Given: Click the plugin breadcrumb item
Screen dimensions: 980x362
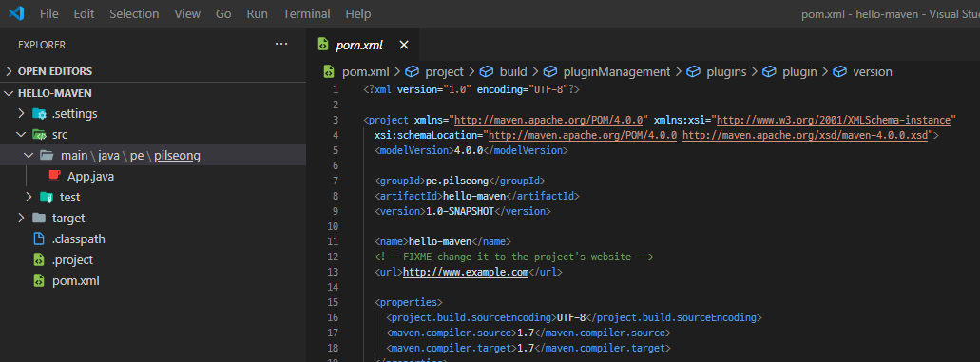Looking at the screenshot, I should coord(799,72).
